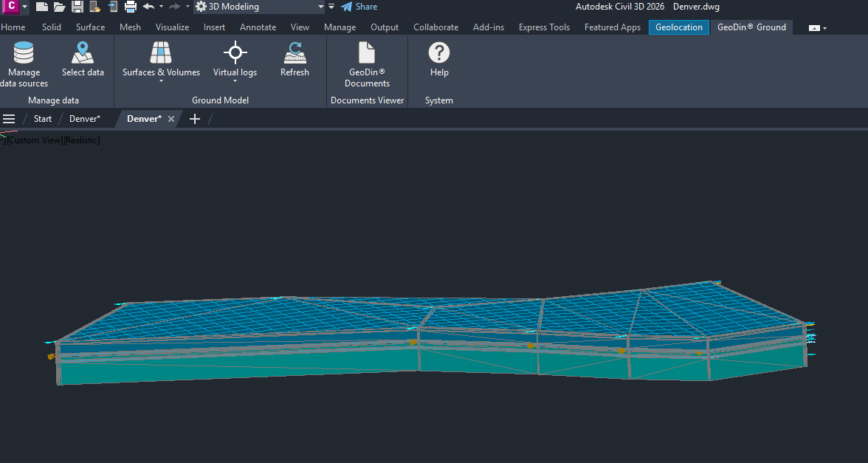
Task: Click the Save As icon
Action: [94, 7]
